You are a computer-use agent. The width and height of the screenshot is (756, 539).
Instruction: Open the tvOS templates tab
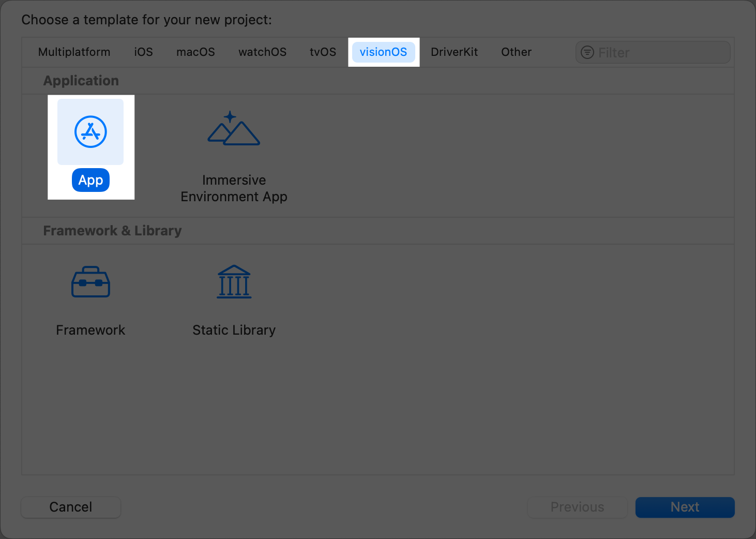[323, 52]
